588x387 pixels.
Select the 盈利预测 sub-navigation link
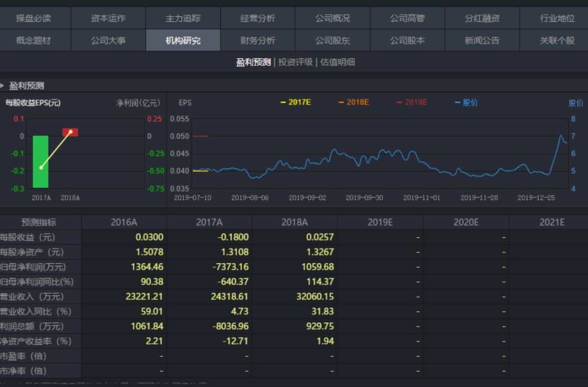click(253, 62)
